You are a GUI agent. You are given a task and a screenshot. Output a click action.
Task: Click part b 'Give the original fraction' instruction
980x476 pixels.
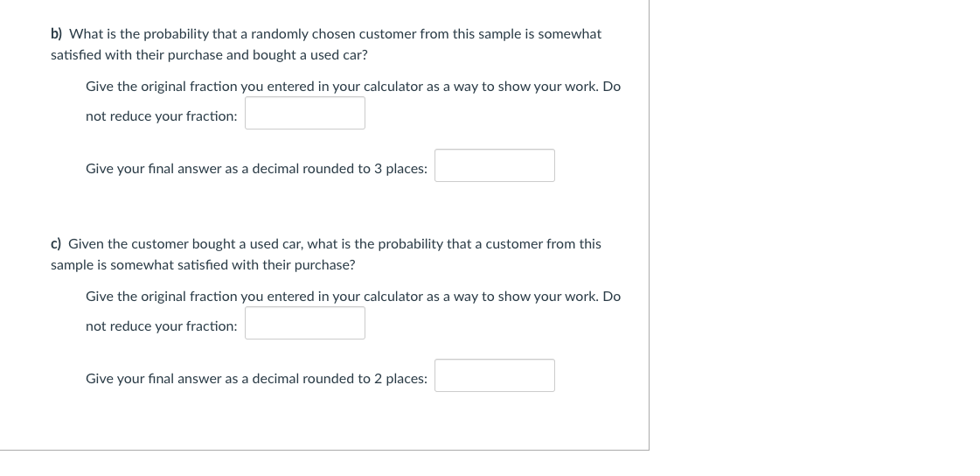tap(353, 87)
